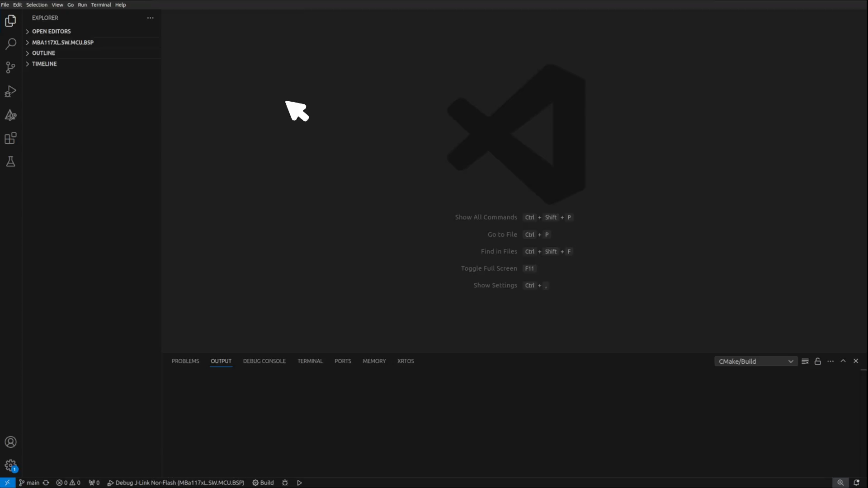Open the remote window indicator

point(7,483)
